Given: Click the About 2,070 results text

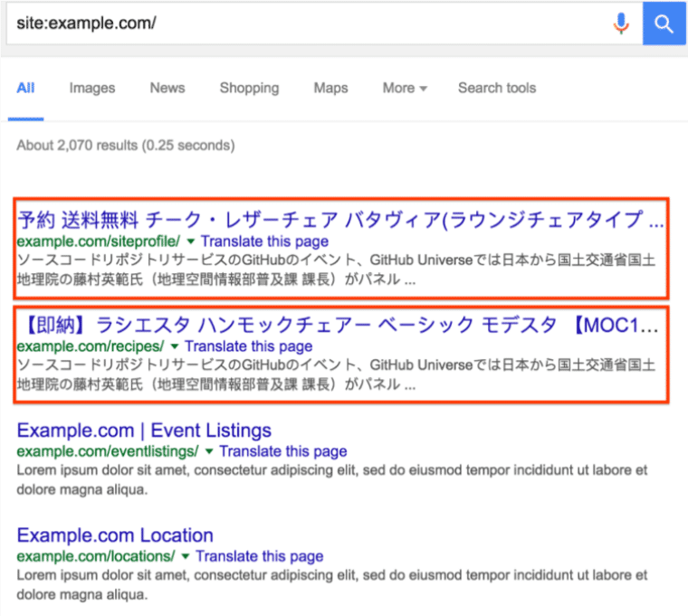Looking at the screenshot, I should coord(126,145).
